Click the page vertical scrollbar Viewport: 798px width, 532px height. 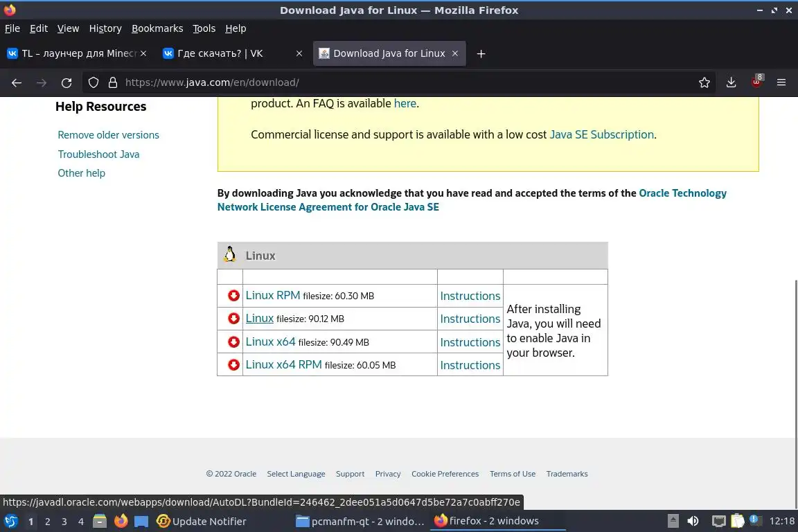pyautogui.click(x=795, y=394)
